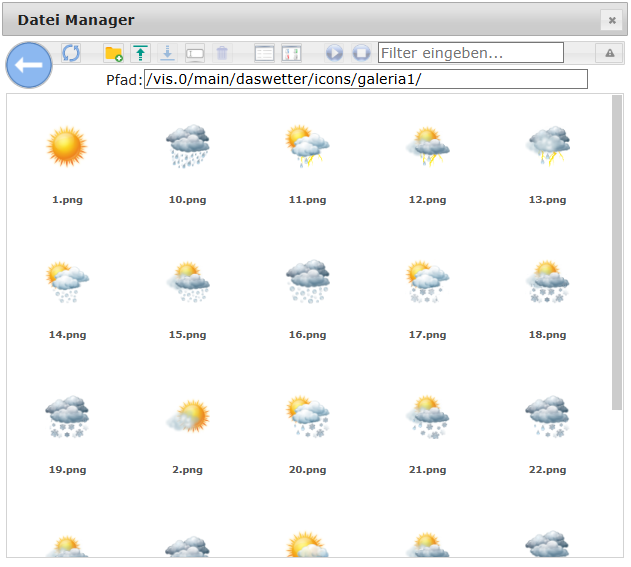The width and height of the screenshot is (631, 567).
Task: Click the 10.png file name label
Action: (188, 200)
